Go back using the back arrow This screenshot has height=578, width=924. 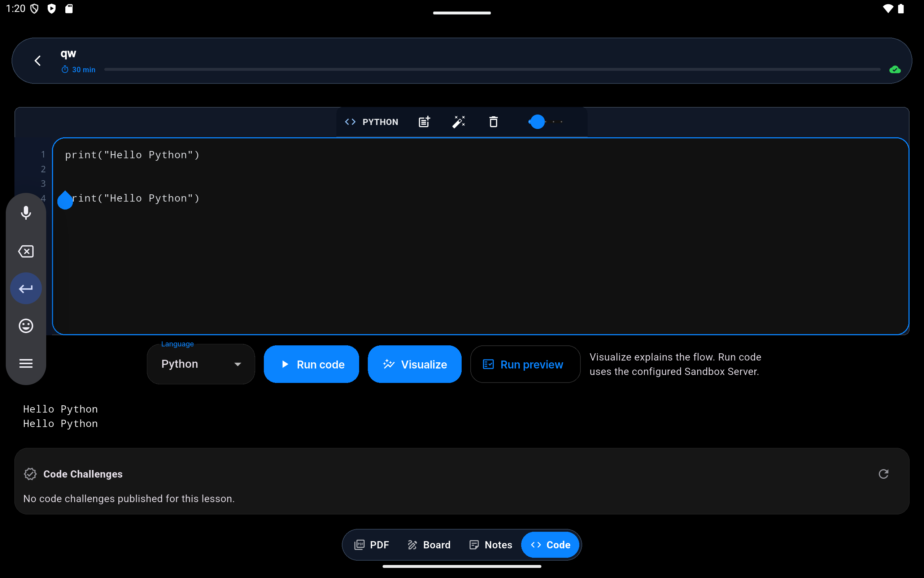[x=38, y=61]
